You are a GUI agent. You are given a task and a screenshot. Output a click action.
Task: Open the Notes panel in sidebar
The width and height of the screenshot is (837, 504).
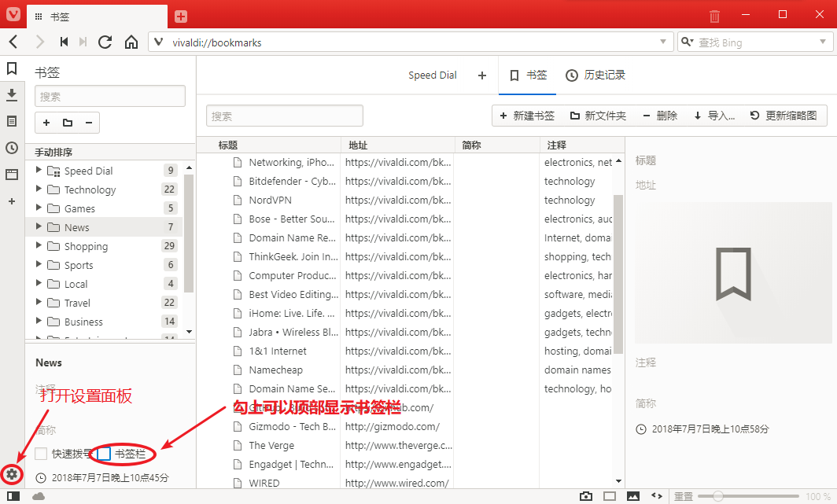point(12,121)
